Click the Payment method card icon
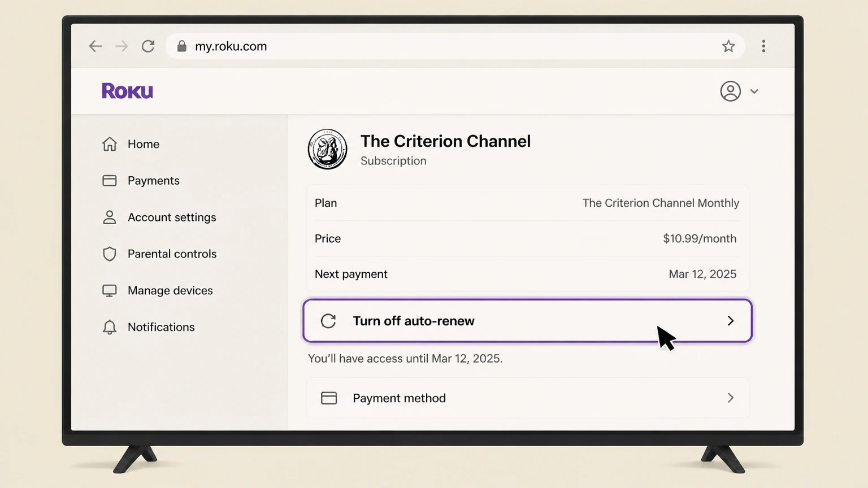The image size is (868, 488). coord(329,398)
